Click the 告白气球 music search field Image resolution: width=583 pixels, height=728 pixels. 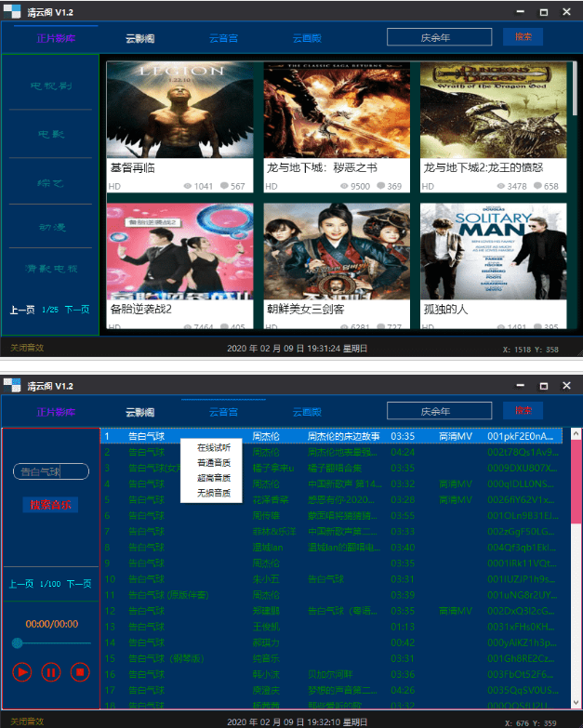[x=51, y=471]
